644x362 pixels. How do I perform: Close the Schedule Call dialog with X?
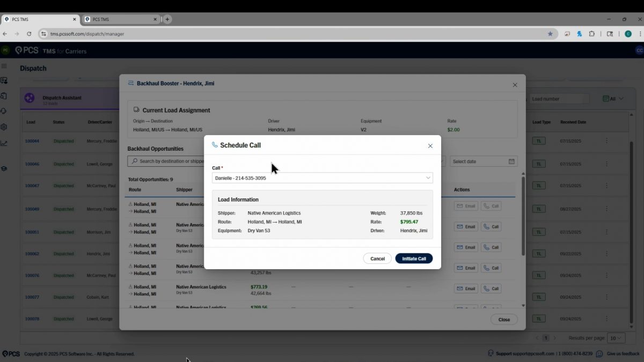point(430,146)
